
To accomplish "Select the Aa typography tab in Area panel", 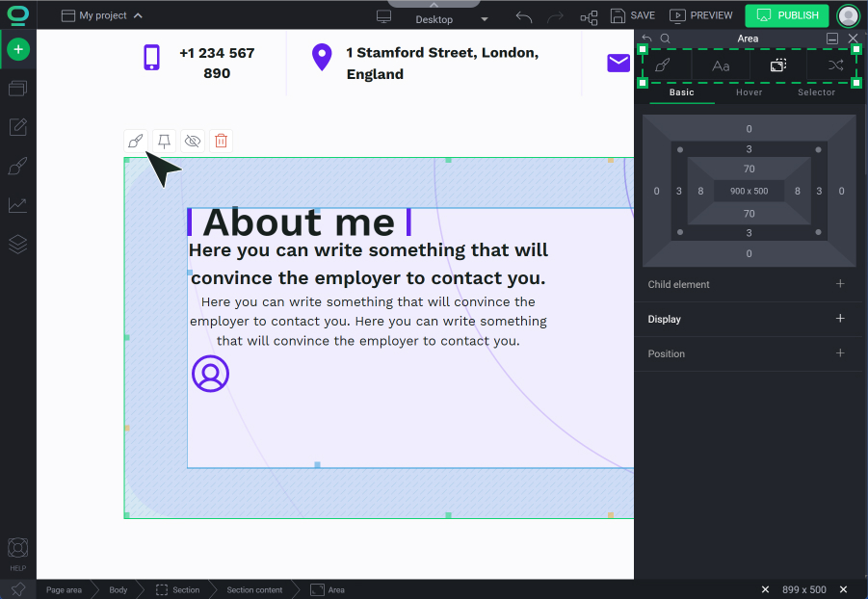I will pyautogui.click(x=721, y=65).
